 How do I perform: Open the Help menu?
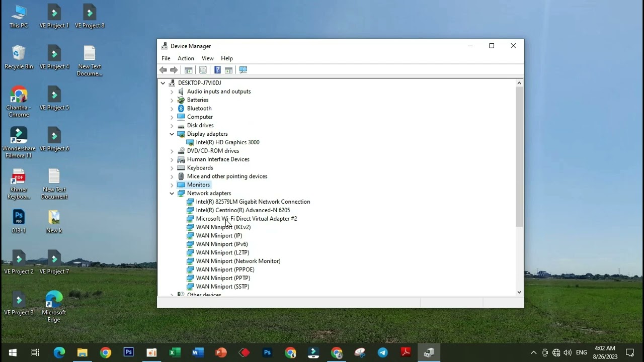click(x=227, y=58)
